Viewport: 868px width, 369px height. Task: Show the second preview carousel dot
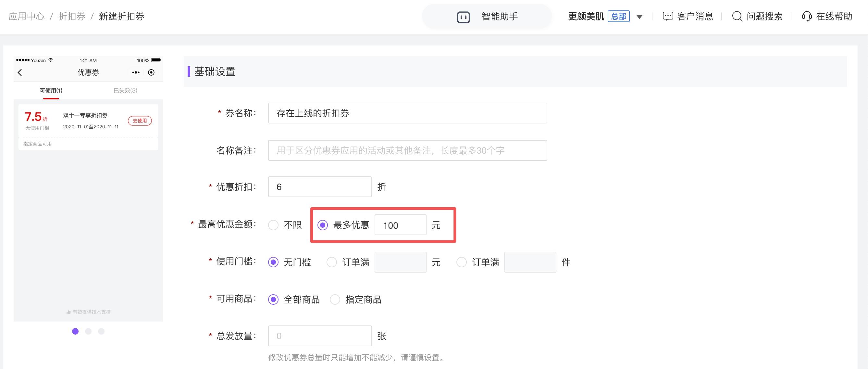88,331
